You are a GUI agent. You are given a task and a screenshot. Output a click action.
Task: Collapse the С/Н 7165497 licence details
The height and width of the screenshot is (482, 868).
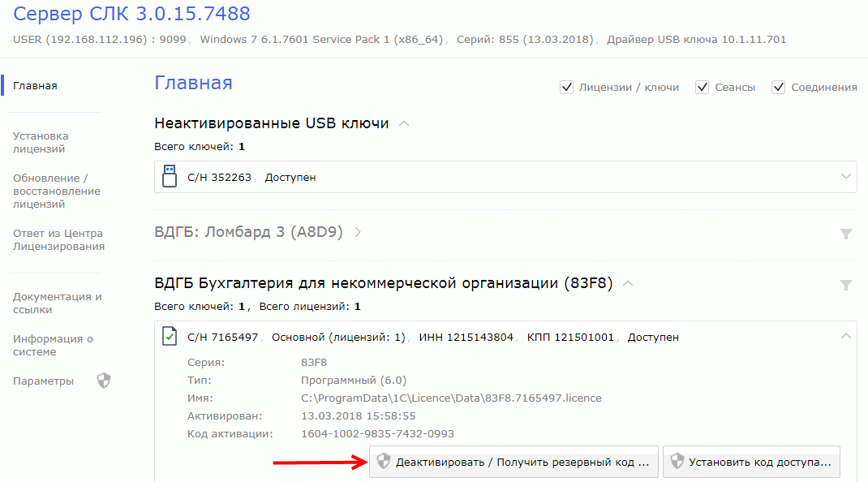click(x=845, y=336)
